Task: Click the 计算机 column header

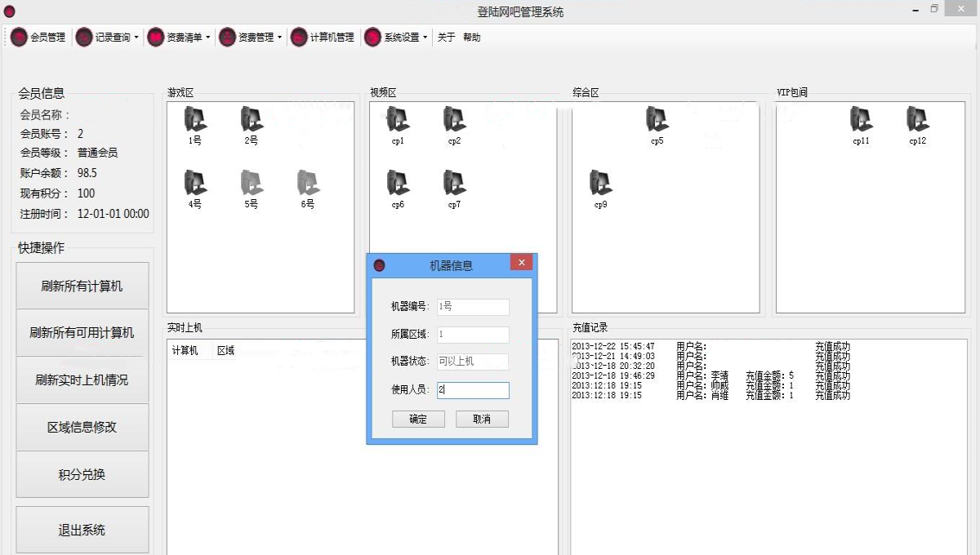Action: click(189, 351)
